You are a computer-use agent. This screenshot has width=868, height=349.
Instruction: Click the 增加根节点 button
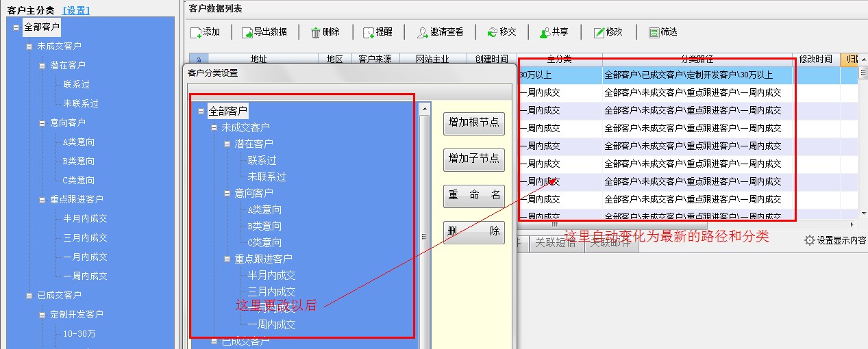coord(474,123)
